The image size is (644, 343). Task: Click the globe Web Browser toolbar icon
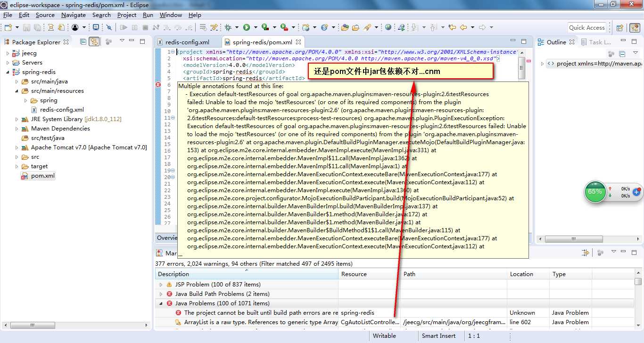tap(388, 27)
